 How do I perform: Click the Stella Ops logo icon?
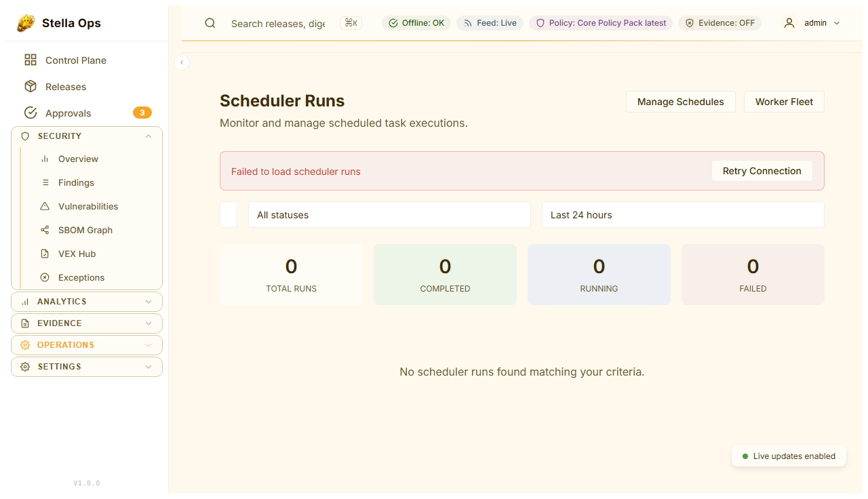[x=26, y=23]
